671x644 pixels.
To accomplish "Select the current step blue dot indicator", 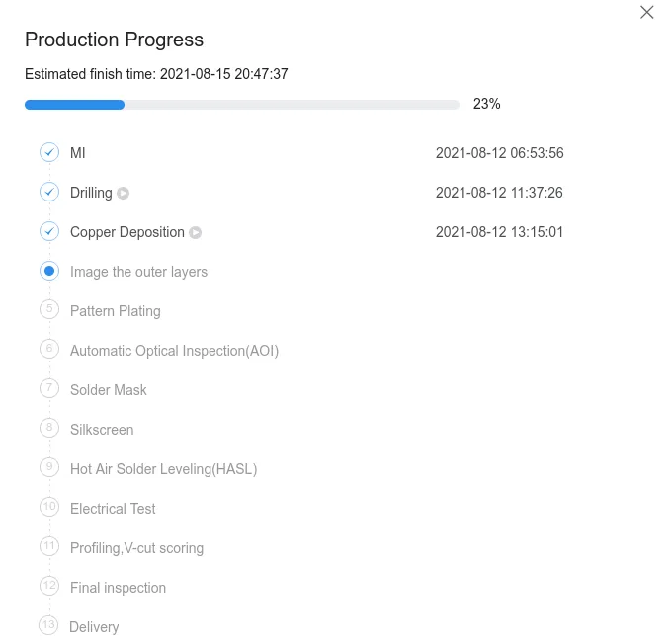I will coord(49,271).
